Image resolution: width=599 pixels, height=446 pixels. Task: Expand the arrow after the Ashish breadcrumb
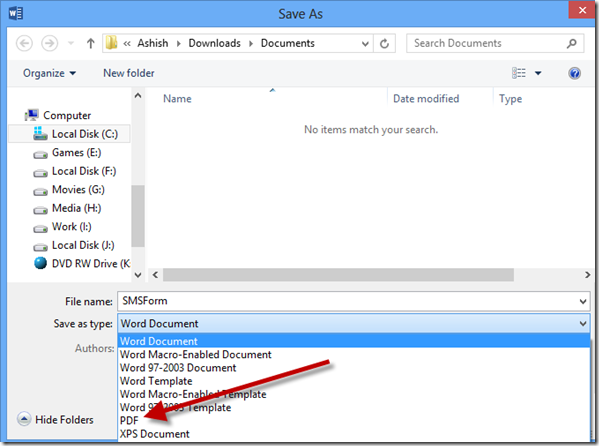178,44
